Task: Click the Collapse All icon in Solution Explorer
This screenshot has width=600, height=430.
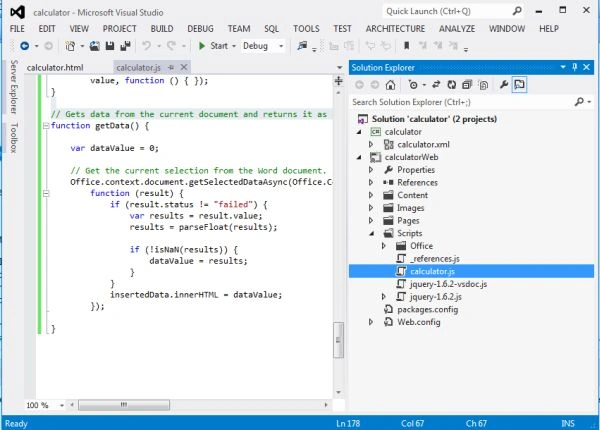Action: 467,85
